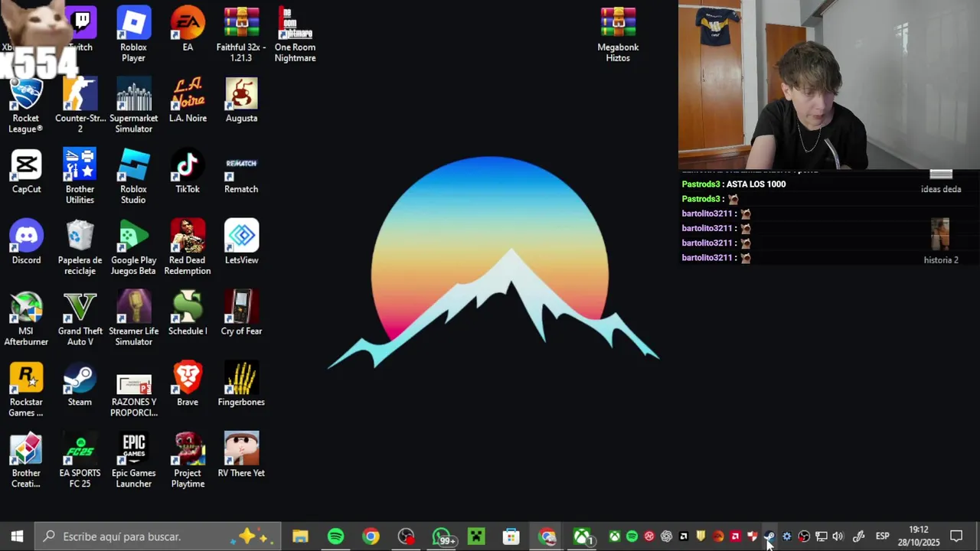The width and height of the screenshot is (980, 551).
Task: Click the Spotify system tray icon
Action: pyautogui.click(x=632, y=536)
